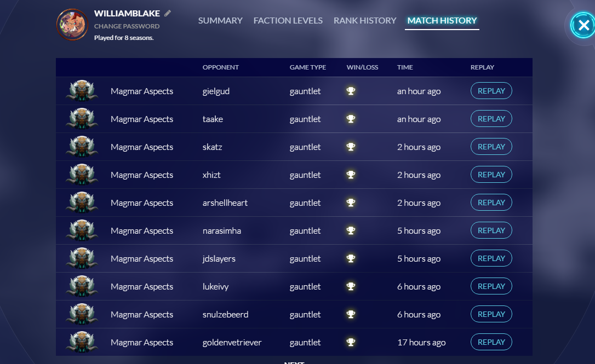Click Replay on the jdslayers row

point(491,258)
